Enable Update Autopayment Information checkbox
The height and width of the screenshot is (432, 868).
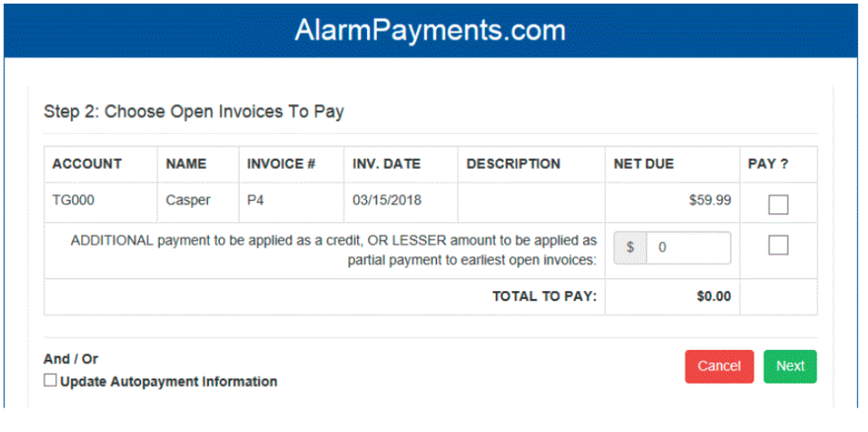click(x=51, y=381)
